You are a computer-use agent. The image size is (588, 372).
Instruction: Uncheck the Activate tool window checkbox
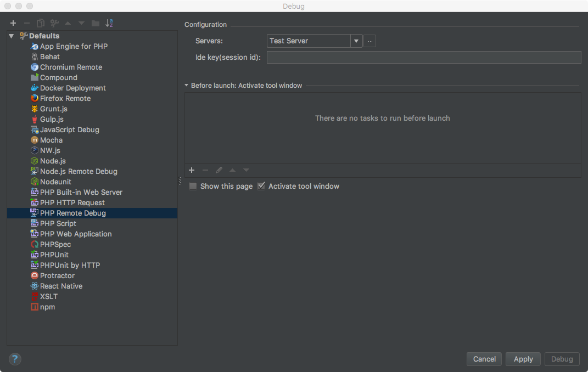click(261, 186)
